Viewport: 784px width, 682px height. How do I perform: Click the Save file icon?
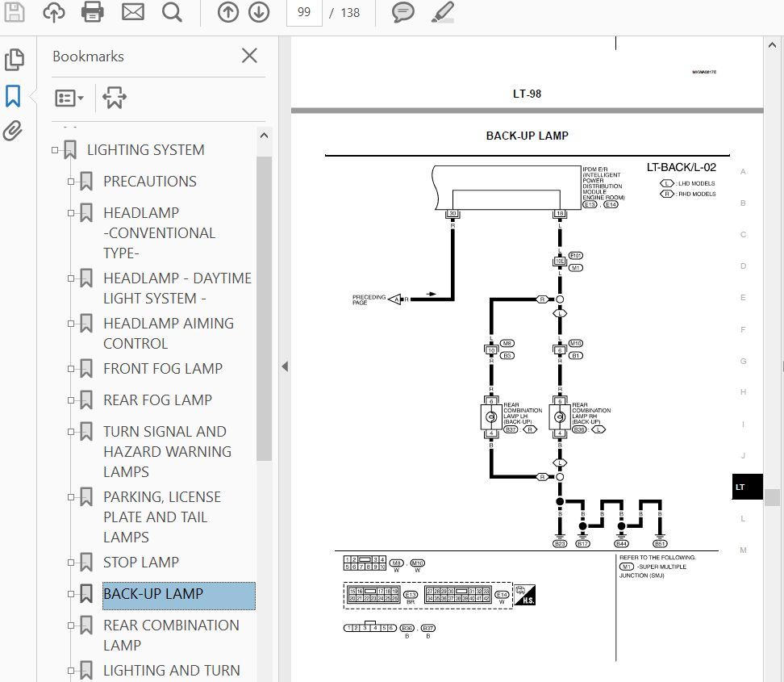14,12
